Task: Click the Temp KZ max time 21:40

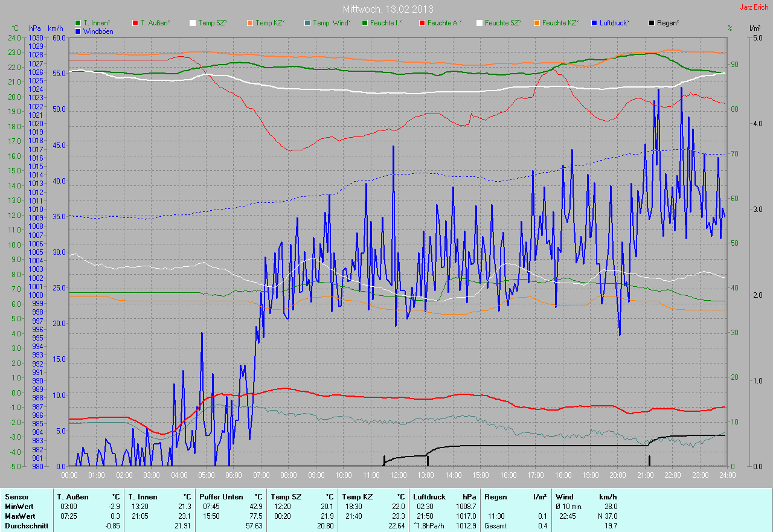Action: point(353,516)
